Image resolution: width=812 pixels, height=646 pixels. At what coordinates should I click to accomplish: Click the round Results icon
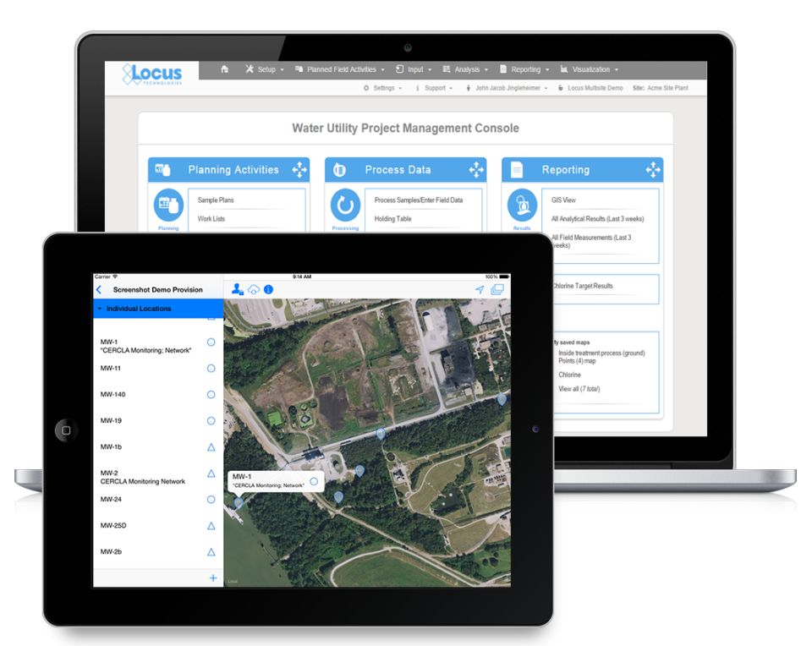pos(522,205)
